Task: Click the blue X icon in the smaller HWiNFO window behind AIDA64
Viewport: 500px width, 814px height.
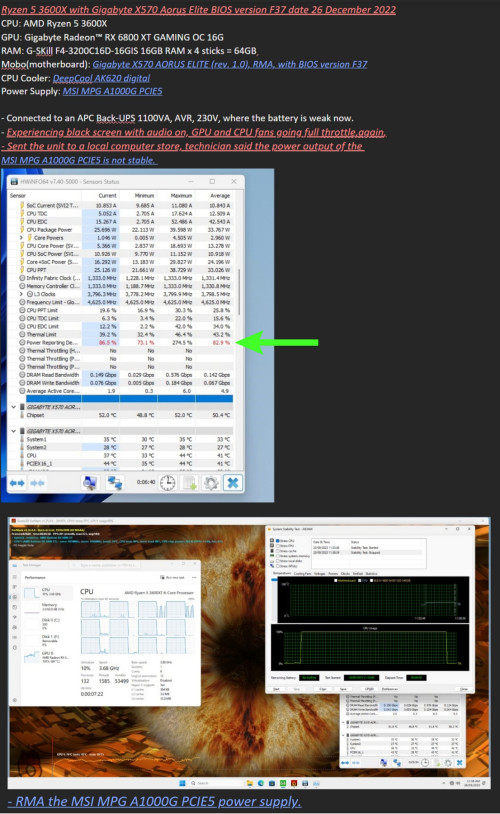Action: (x=460, y=763)
